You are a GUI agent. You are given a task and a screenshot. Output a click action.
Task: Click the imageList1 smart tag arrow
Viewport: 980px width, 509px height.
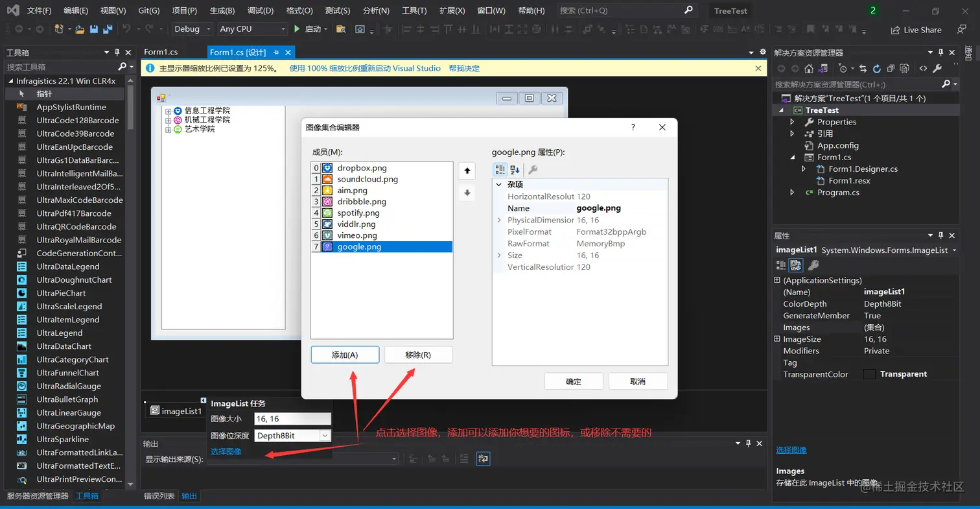point(204,401)
